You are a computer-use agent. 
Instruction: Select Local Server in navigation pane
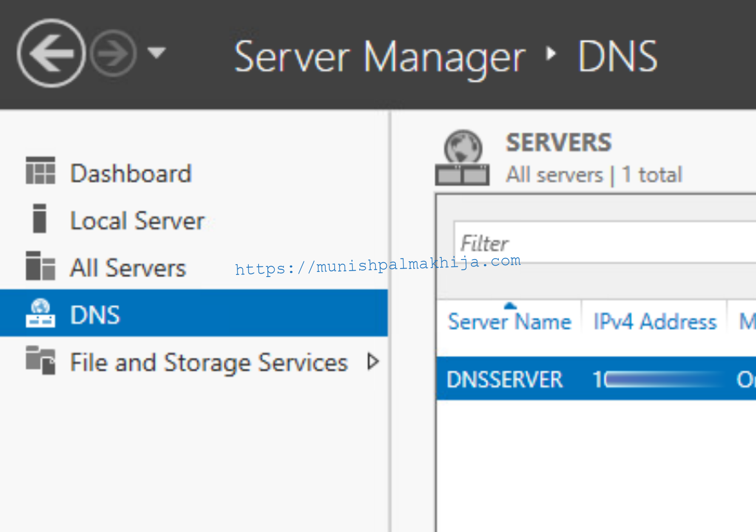point(137,221)
